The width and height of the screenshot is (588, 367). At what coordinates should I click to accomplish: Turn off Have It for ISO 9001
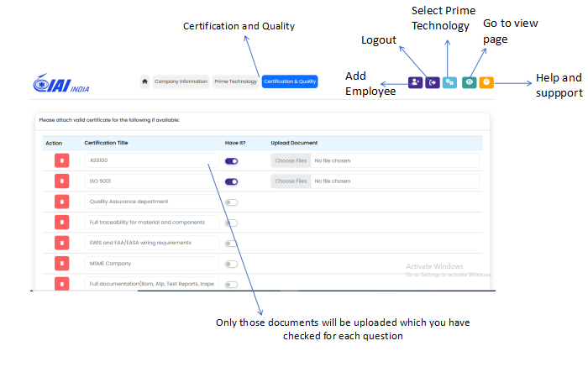tap(231, 181)
